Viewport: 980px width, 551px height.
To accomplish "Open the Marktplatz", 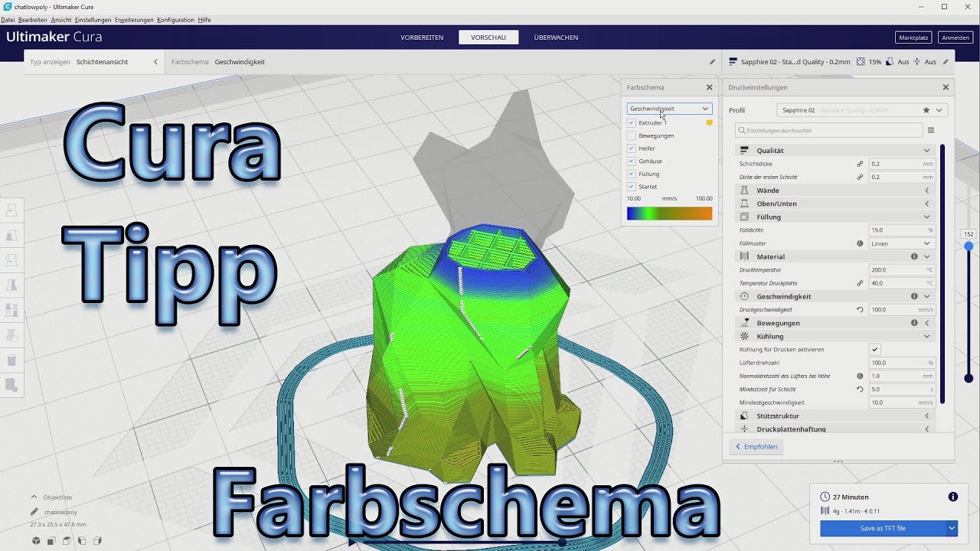I will [913, 37].
